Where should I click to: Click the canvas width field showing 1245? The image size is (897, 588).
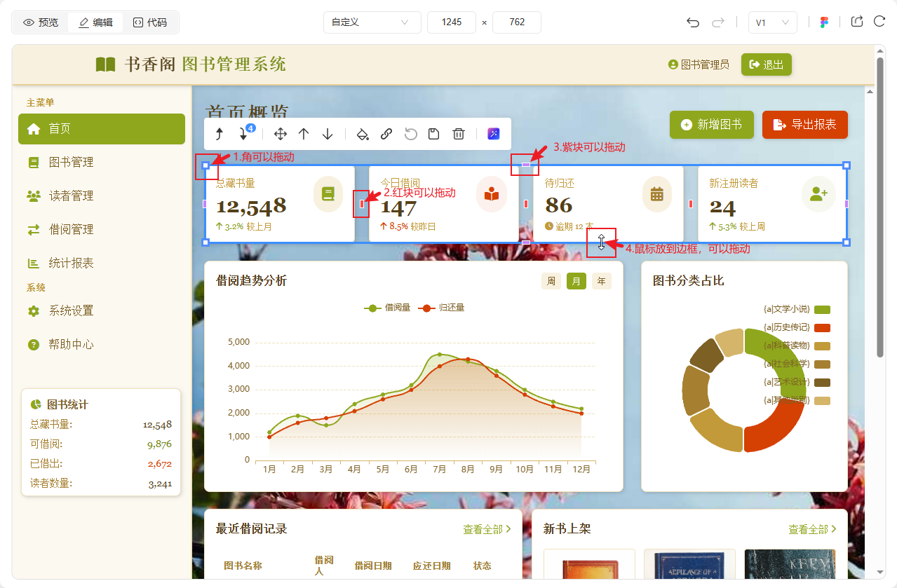point(452,22)
